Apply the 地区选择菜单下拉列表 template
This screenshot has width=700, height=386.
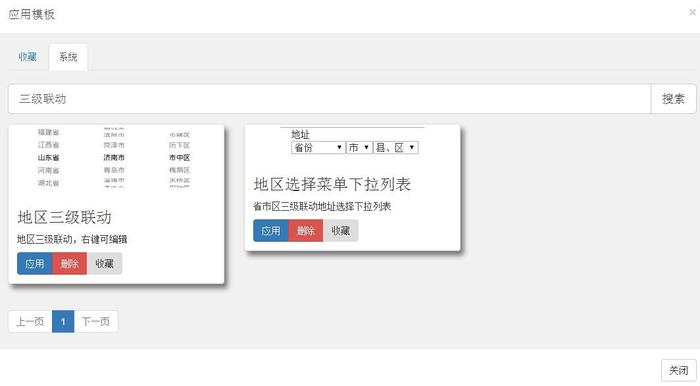[x=271, y=231]
